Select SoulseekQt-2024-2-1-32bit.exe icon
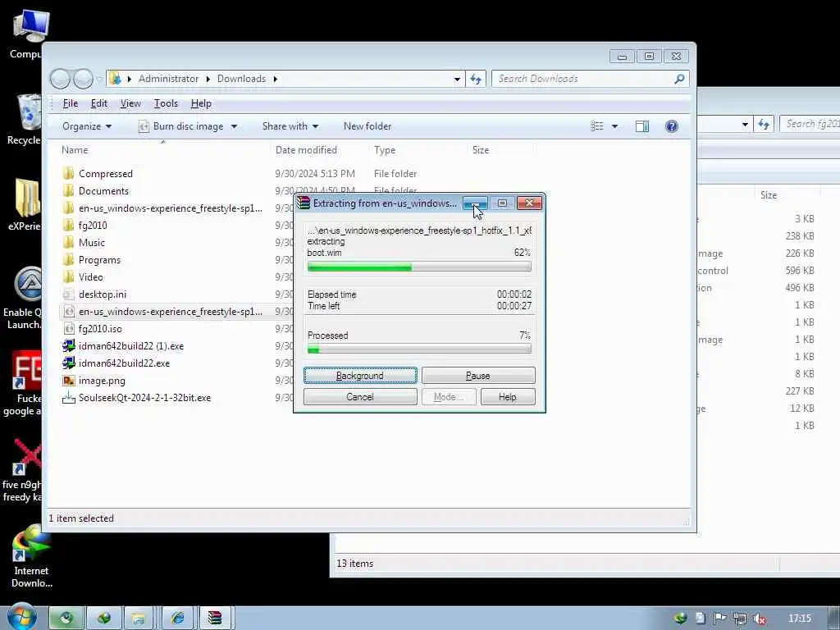This screenshot has width=840, height=630. tap(68, 398)
